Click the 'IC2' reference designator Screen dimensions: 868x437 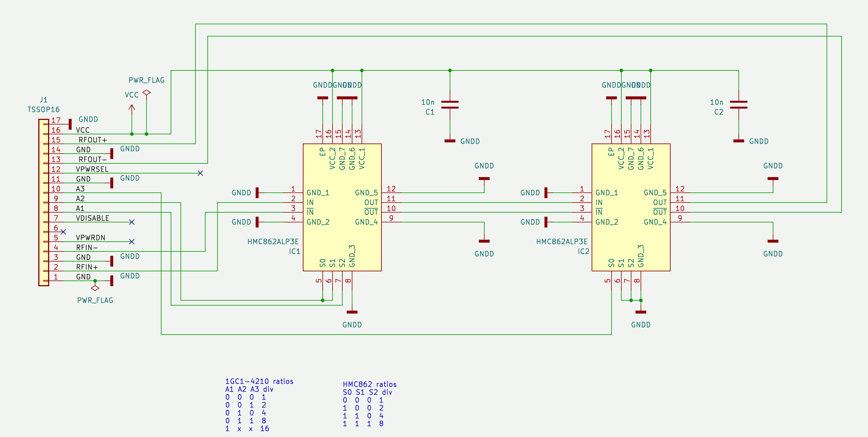click(583, 251)
